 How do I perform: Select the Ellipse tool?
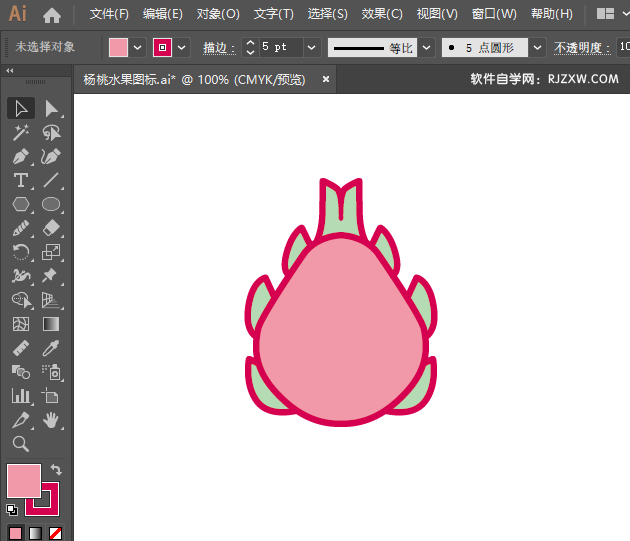coord(51,205)
